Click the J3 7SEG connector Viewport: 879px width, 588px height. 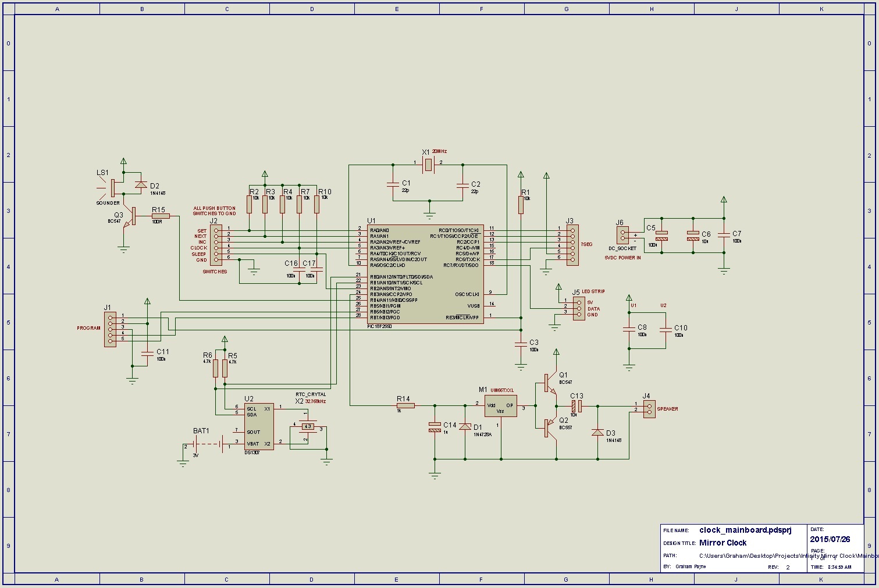click(x=572, y=246)
